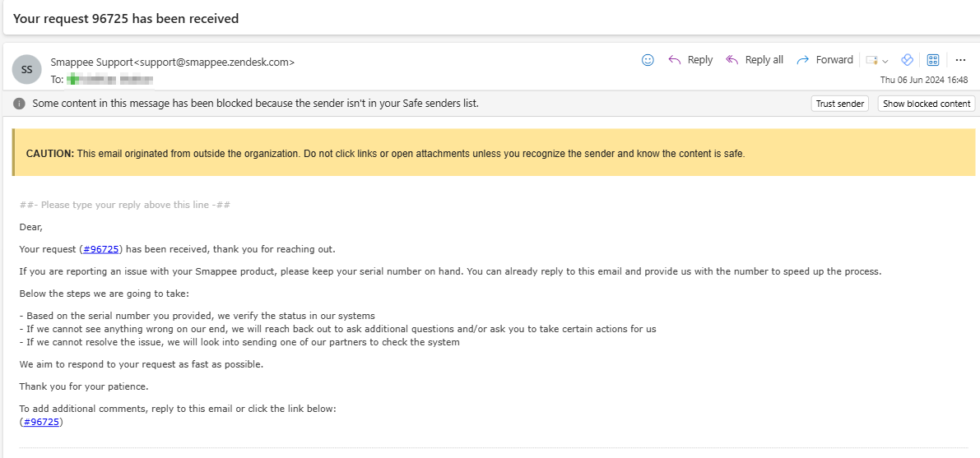
Task: Forward the request 96725 email
Action: [x=825, y=60]
